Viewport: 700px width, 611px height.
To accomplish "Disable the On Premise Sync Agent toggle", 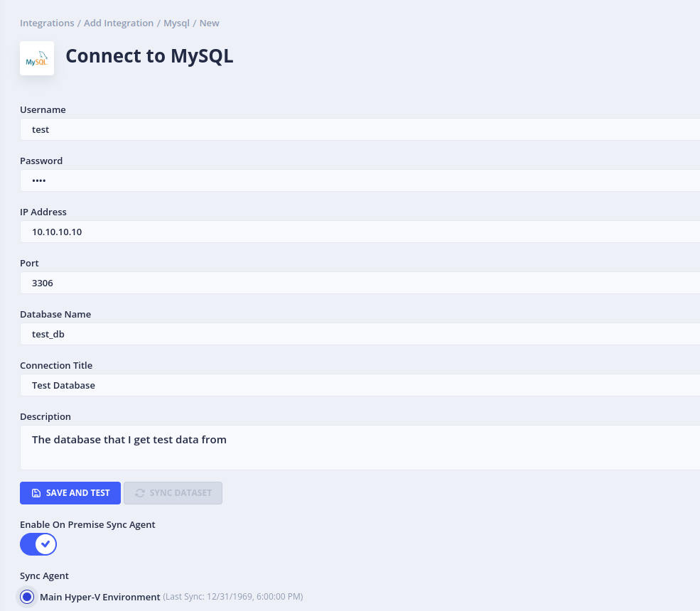I will pos(38,544).
